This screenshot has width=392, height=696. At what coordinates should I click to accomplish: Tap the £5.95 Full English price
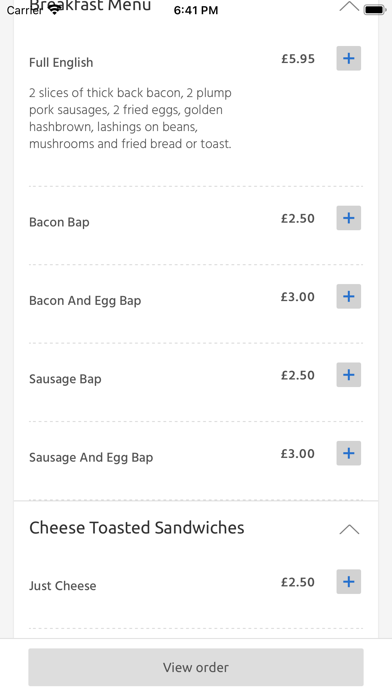[298, 59]
